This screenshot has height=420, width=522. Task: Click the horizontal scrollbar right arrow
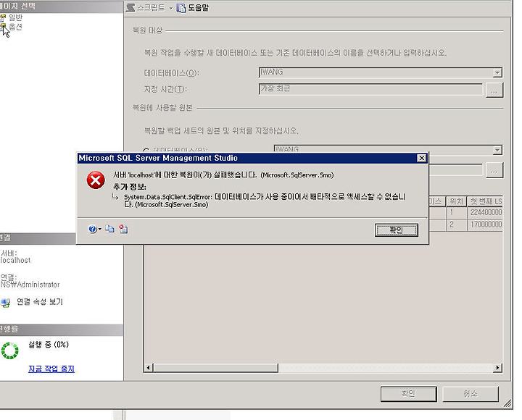(x=497, y=367)
